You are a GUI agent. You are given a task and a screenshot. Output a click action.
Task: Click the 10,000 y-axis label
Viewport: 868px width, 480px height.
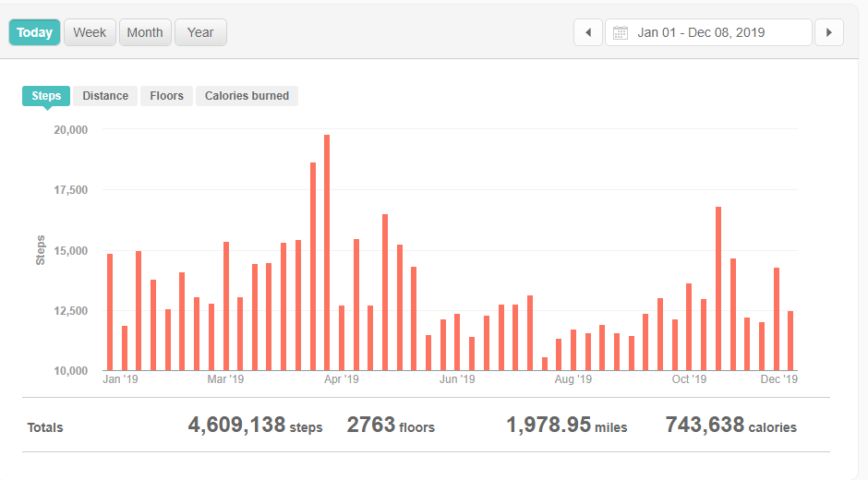point(70,371)
